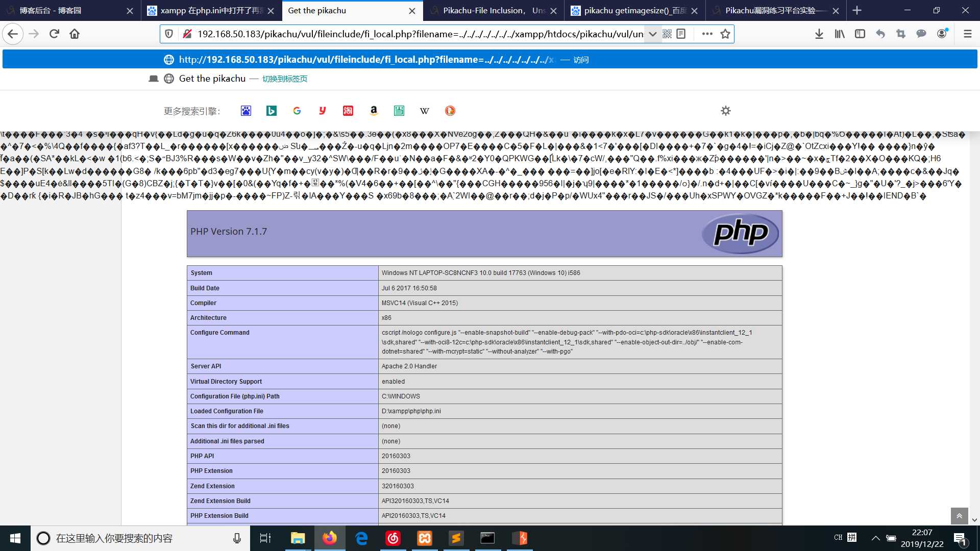Viewport: 980px width, 551px height.
Task: Reload the current page
Action: (54, 34)
